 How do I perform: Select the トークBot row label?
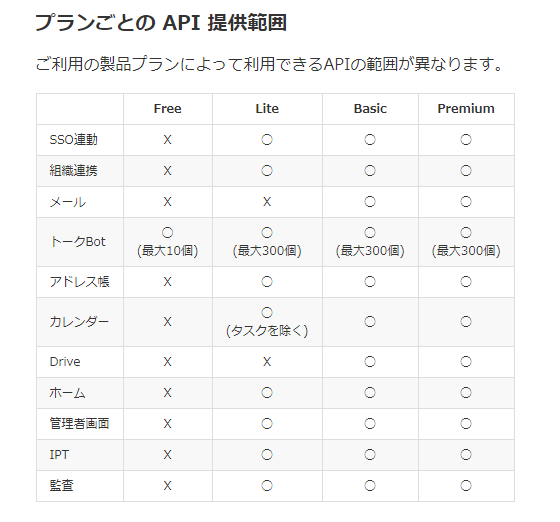point(78,242)
